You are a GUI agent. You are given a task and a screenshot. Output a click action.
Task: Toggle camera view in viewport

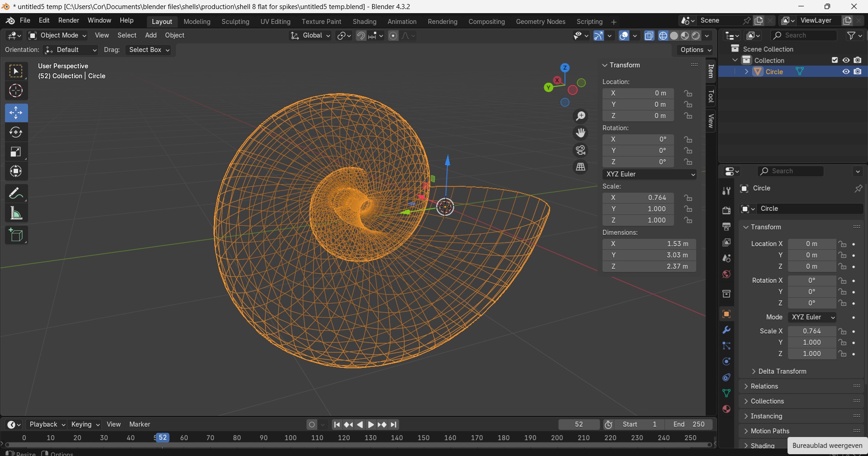click(x=581, y=150)
